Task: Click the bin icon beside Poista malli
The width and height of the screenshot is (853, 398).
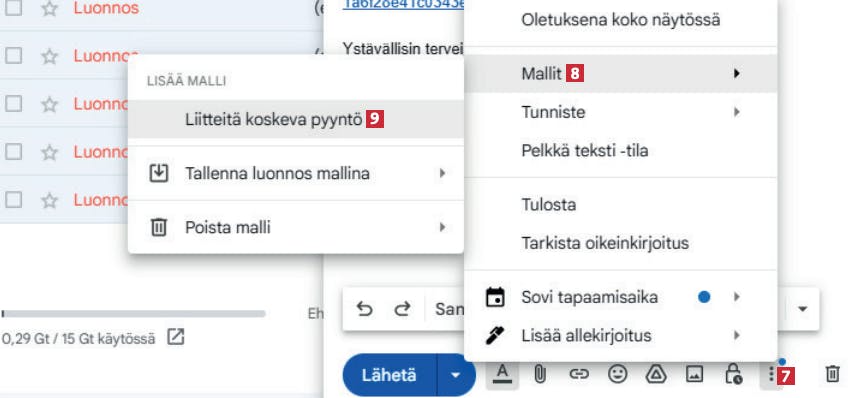Action: [158, 227]
